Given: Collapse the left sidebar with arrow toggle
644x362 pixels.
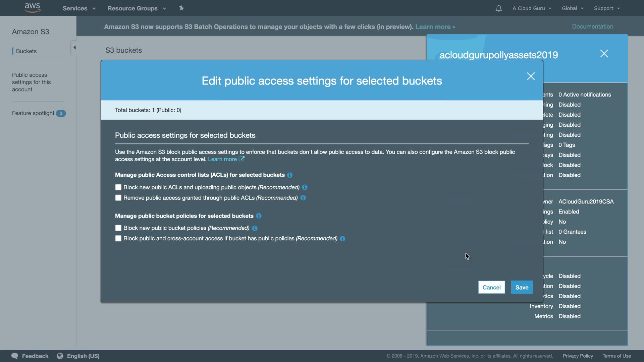Looking at the screenshot, I should click(74, 48).
